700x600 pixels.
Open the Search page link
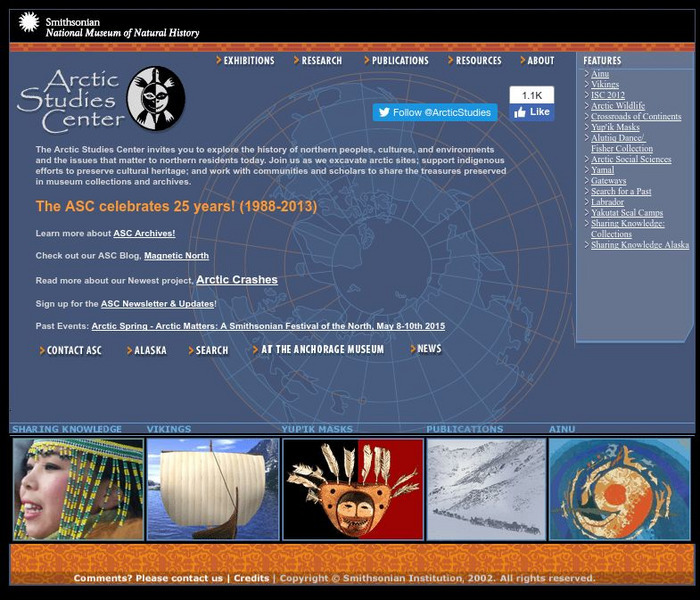(208, 350)
